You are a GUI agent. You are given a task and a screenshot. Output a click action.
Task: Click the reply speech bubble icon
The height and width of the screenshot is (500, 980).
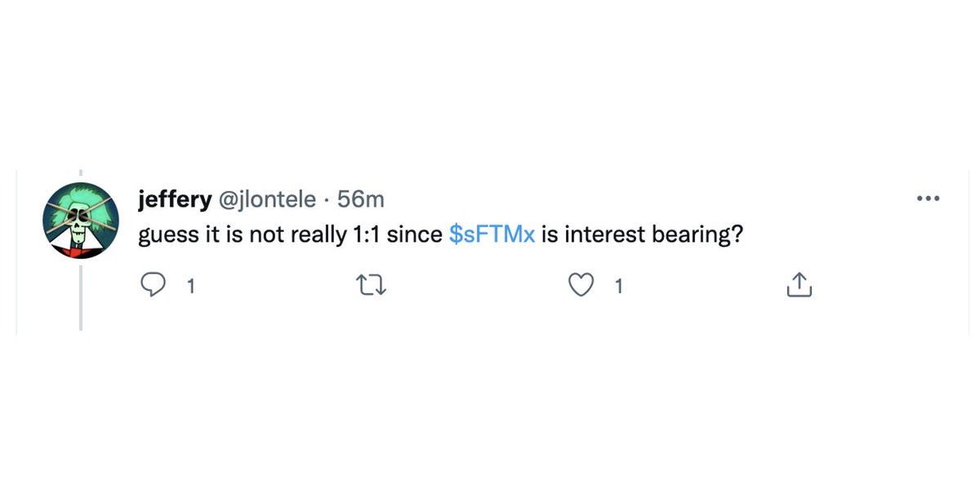(x=154, y=285)
